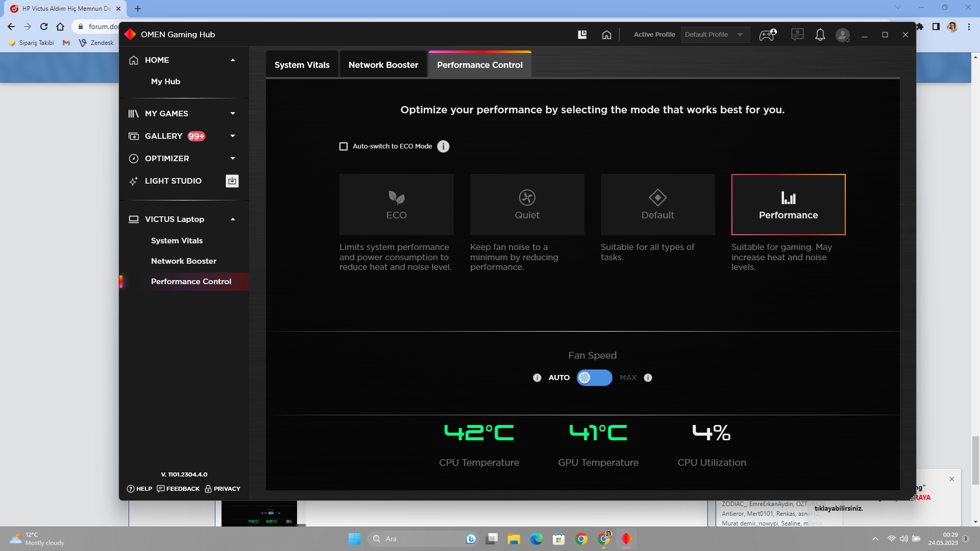Image resolution: width=980 pixels, height=551 pixels.
Task: Open My Hub in sidebar
Action: tap(165, 82)
